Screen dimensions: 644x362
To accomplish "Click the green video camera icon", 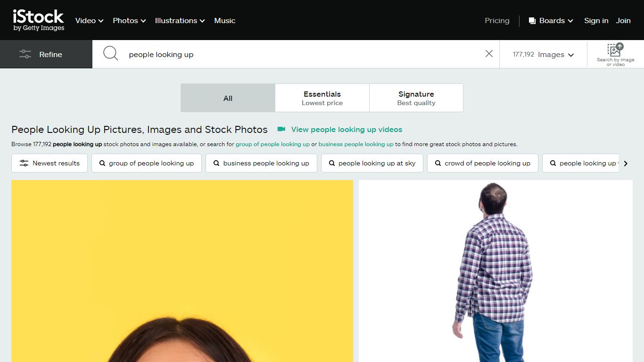I will (281, 129).
